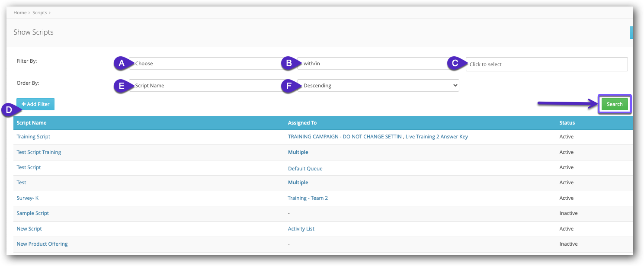This screenshot has height=266, width=644.
Task: Click the Activity List assignment link
Action: (x=301, y=229)
